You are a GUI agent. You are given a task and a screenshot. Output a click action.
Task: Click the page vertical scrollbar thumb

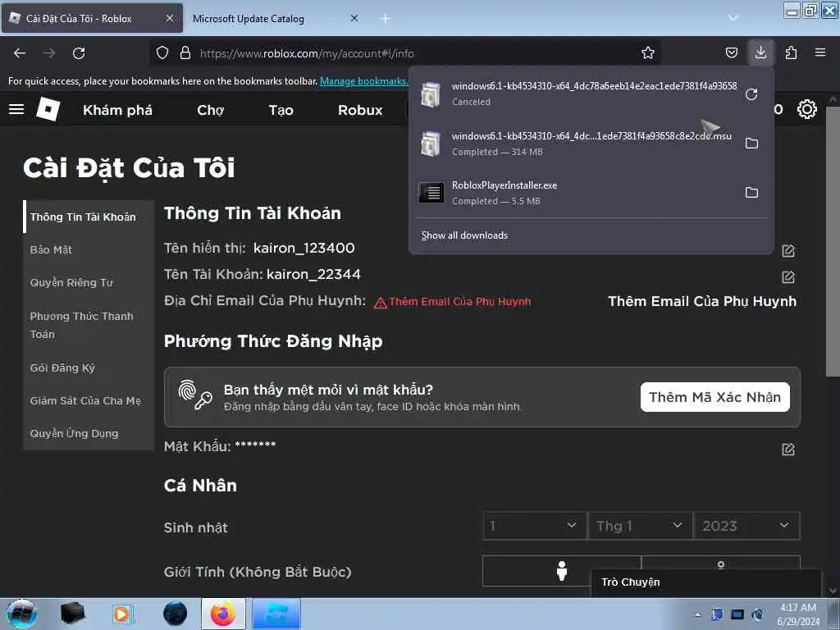click(x=832, y=241)
